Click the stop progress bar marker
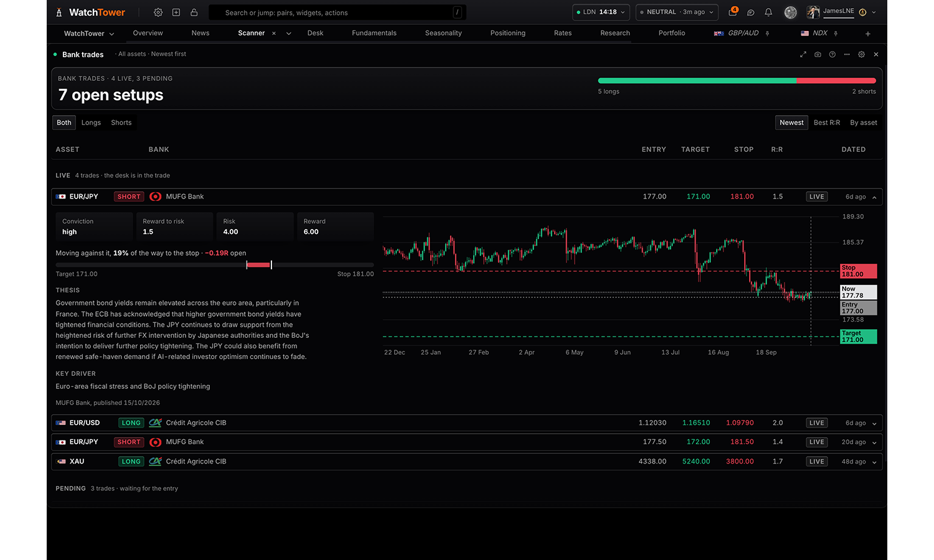Screen dimensions: 934x560 pyautogui.click(x=271, y=265)
